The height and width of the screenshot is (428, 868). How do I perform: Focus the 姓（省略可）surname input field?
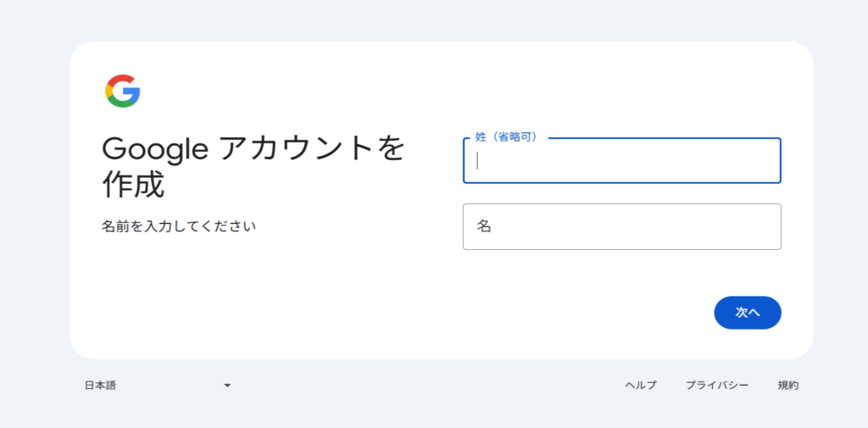(621, 160)
